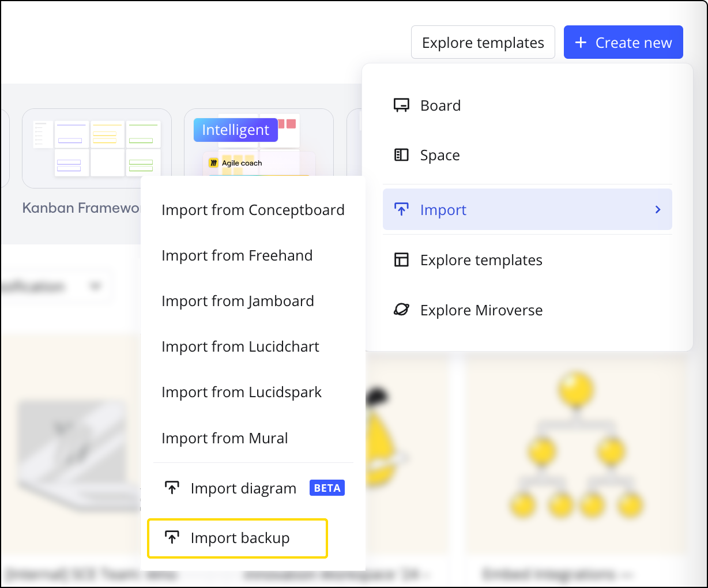Click the Board icon in Create menu
This screenshot has width=708, height=588.
pos(401,105)
